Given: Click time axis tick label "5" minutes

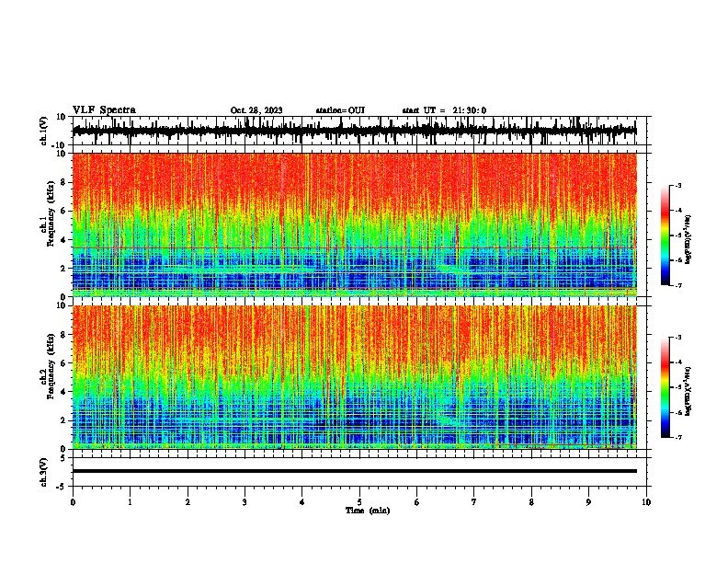Looking at the screenshot, I should 359,502.
